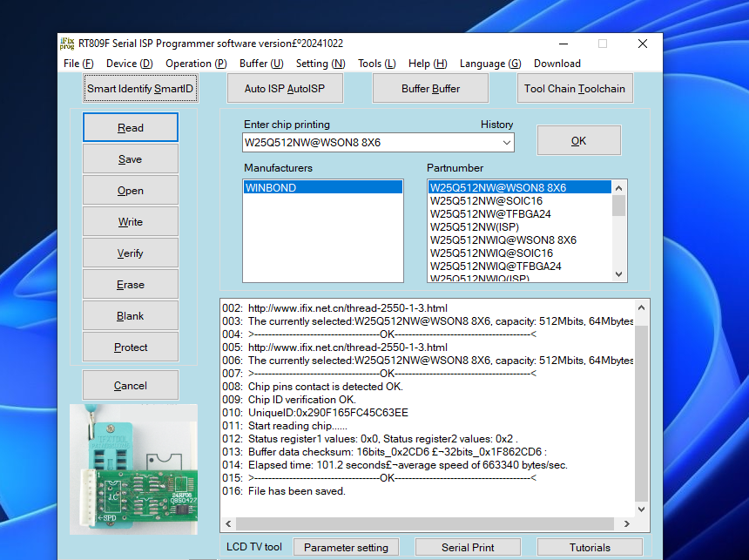Minimize the RT809F programmer window

[x=563, y=44]
